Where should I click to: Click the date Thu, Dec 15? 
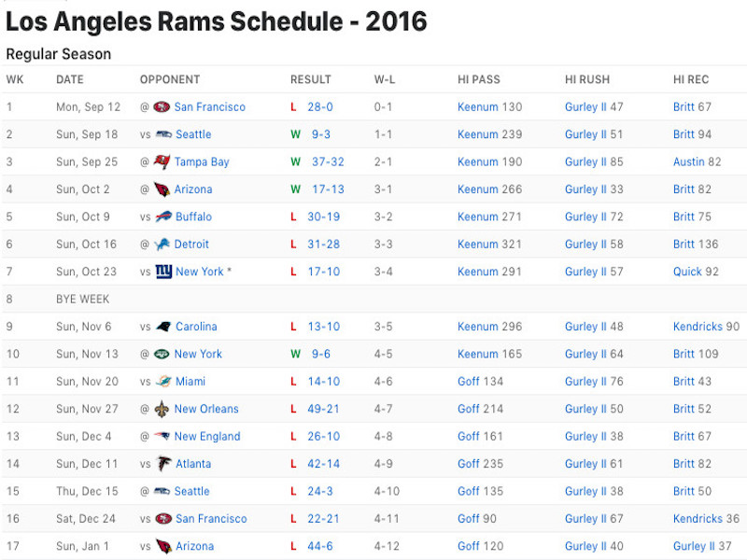click(x=87, y=492)
